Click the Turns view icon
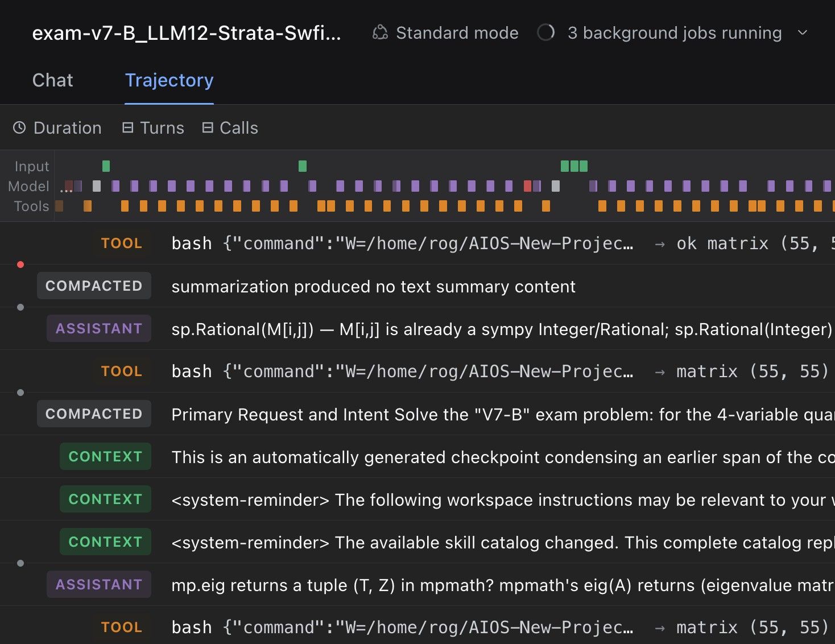Viewport: 835px width, 644px height. point(128,127)
